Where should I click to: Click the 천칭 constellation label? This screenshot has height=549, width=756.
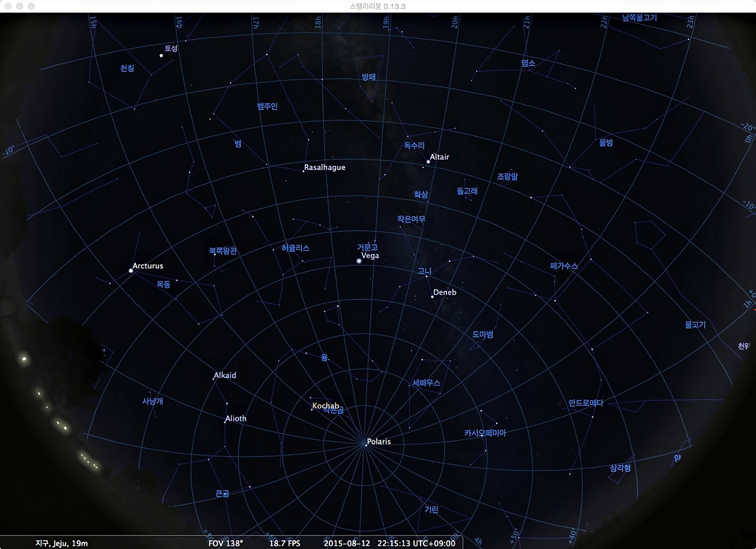128,69
